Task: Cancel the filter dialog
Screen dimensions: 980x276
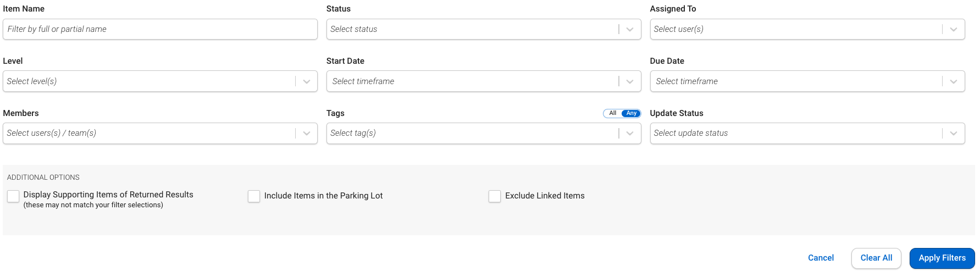Action: (821, 258)
